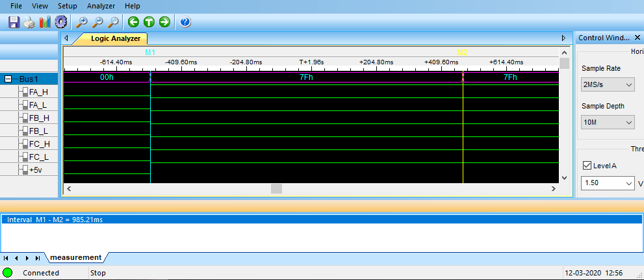Click the waveform horizontal scrollbar thumb

(x=276, y=188)
